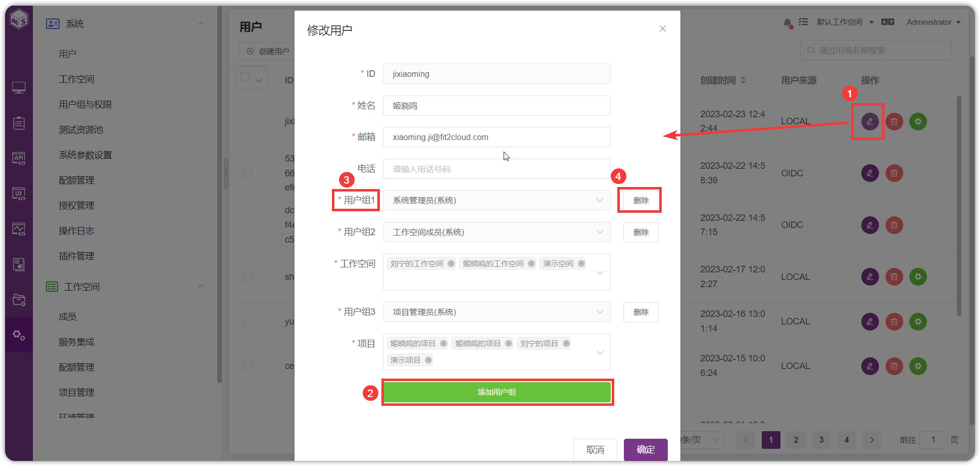Viewport: 980px width, 466px height.
Task: Open the performance testing chart sidebar icon
Action: 19,229
